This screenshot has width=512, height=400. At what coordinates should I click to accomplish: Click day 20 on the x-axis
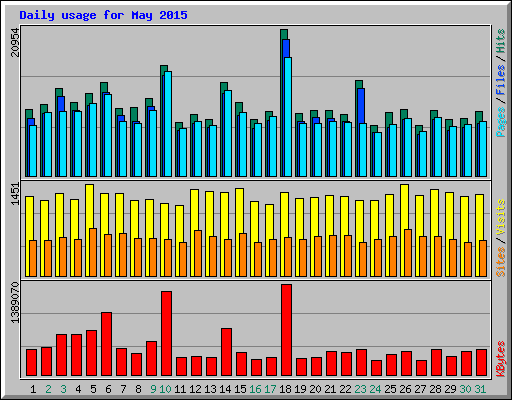coord(315,389)
